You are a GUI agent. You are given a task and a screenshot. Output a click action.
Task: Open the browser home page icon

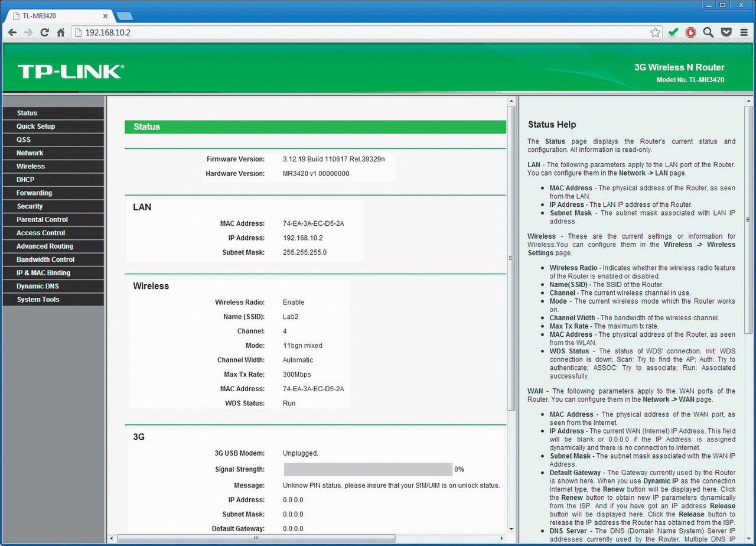[x=60, y=32]
